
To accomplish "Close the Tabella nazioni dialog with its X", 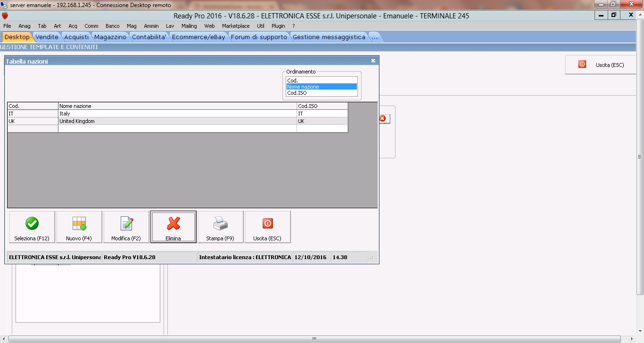I will (373, 61).
